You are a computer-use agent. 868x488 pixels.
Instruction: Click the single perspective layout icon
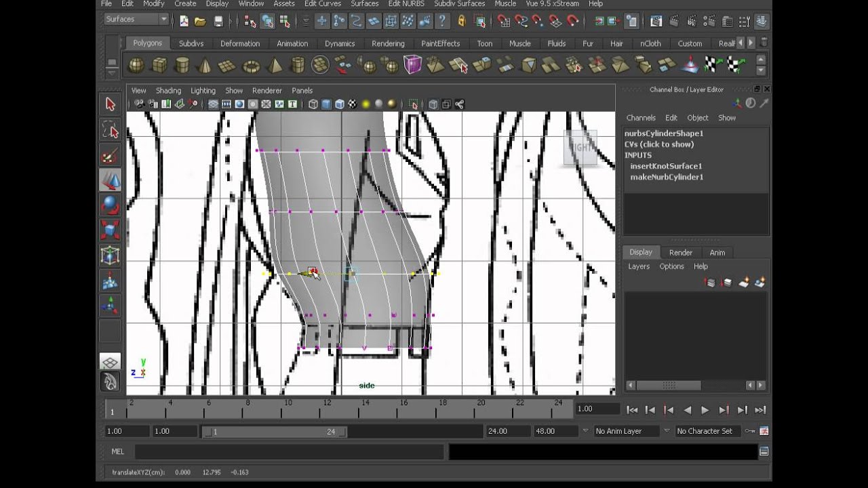click(x=110, y=362)
